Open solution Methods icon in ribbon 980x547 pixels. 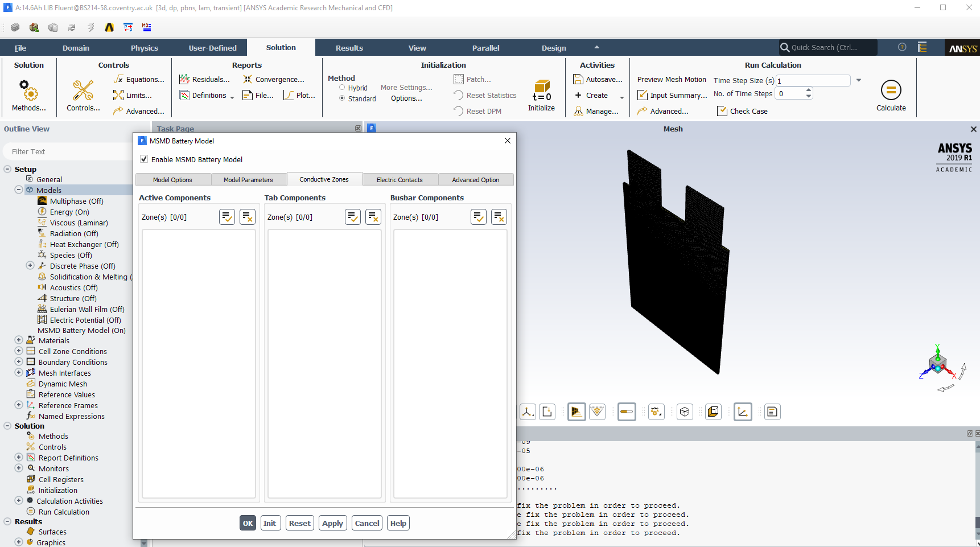(28, 91)
